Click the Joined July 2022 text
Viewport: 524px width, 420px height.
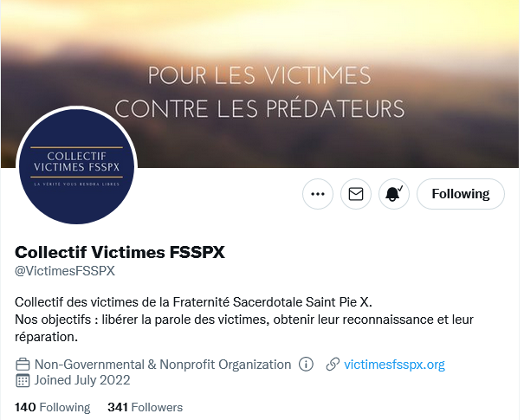click(82, 380)
